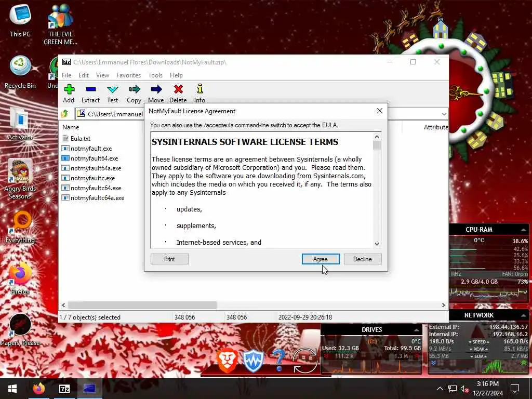
Task: Click the Copy toolbar icon
Action: (134, 94)
